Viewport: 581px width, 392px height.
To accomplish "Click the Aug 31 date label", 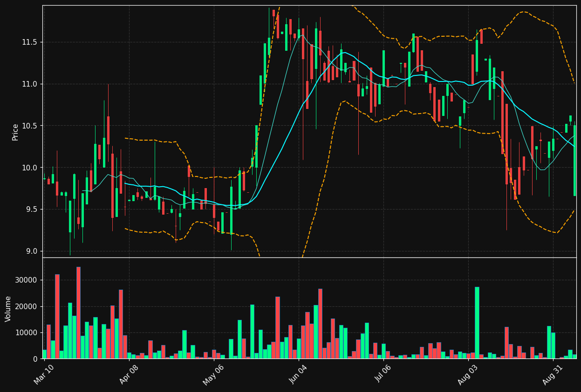I will tap(553, 374).
